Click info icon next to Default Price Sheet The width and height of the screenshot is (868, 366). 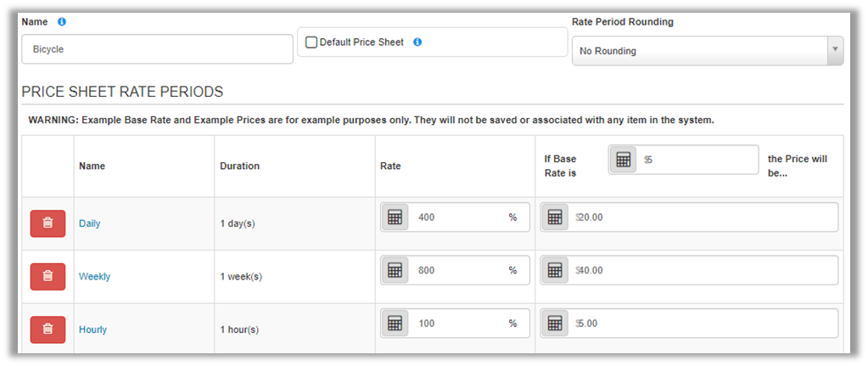click(417, 42)
